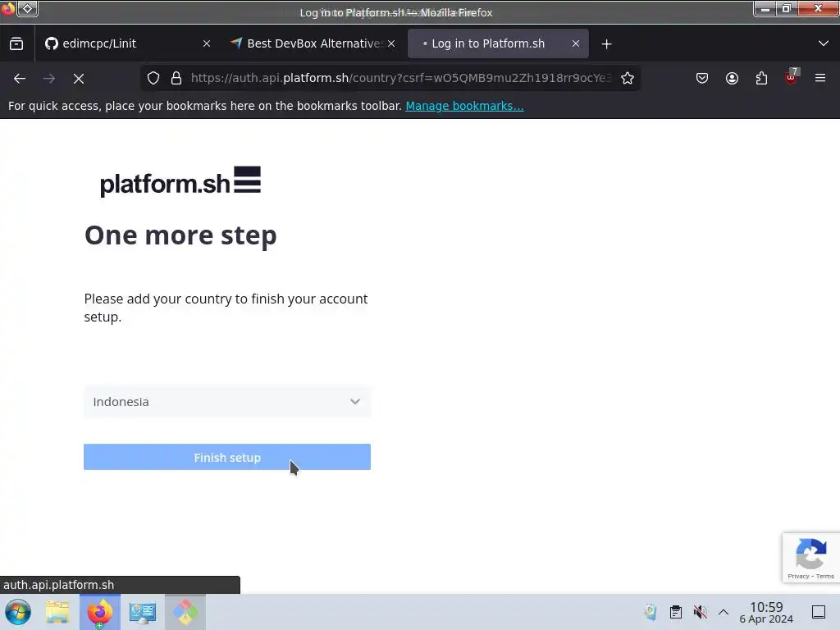The height and width of the screenshot is (630, 840).
Task: Open tracking protection shield icon
Action: click(x=153, y=78)
